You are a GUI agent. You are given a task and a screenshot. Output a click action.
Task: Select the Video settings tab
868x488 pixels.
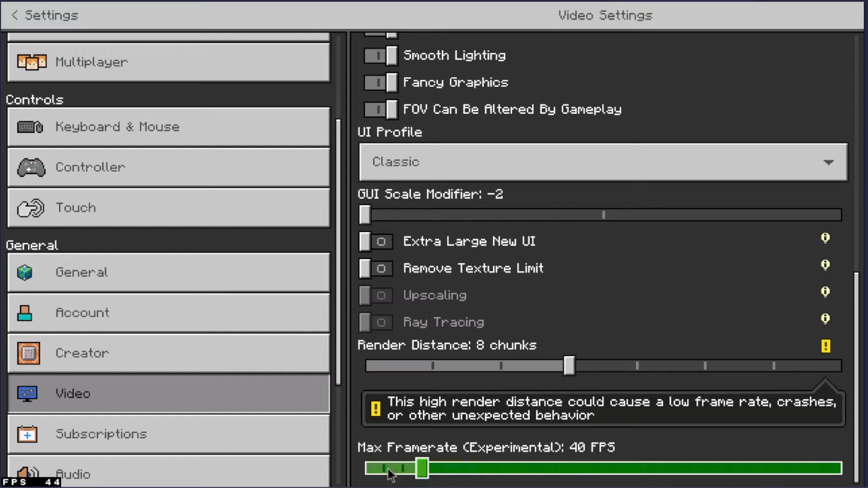click(169, 394)
